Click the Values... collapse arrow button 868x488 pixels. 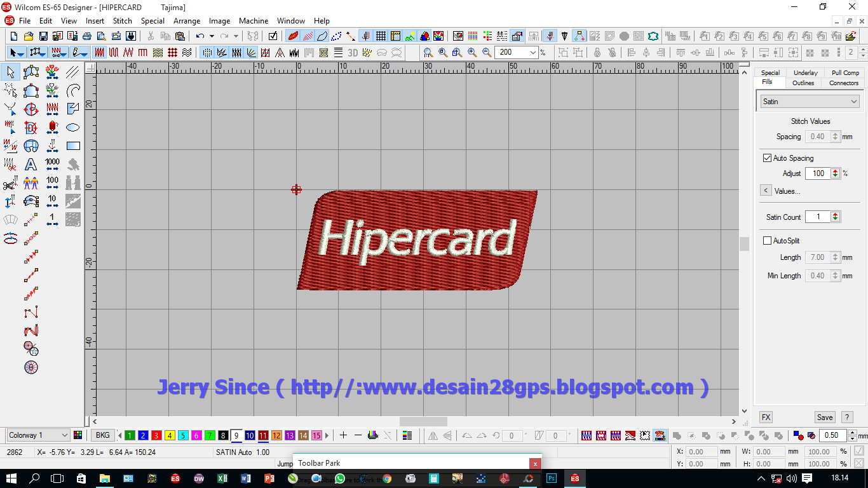pos(766,191)
